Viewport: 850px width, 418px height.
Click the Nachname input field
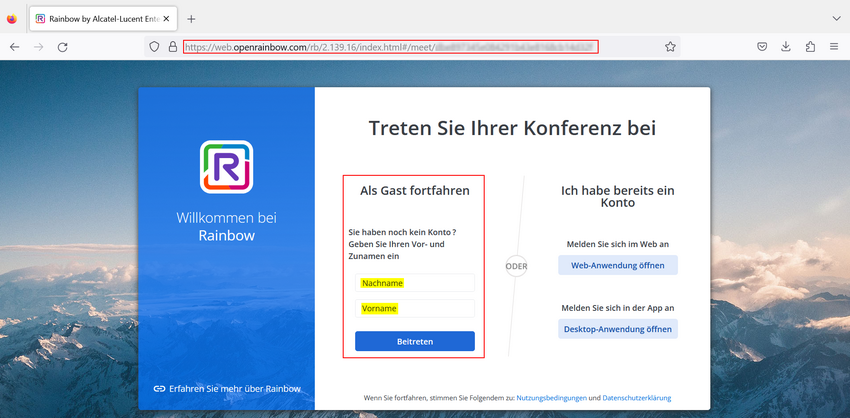[415, 283]
